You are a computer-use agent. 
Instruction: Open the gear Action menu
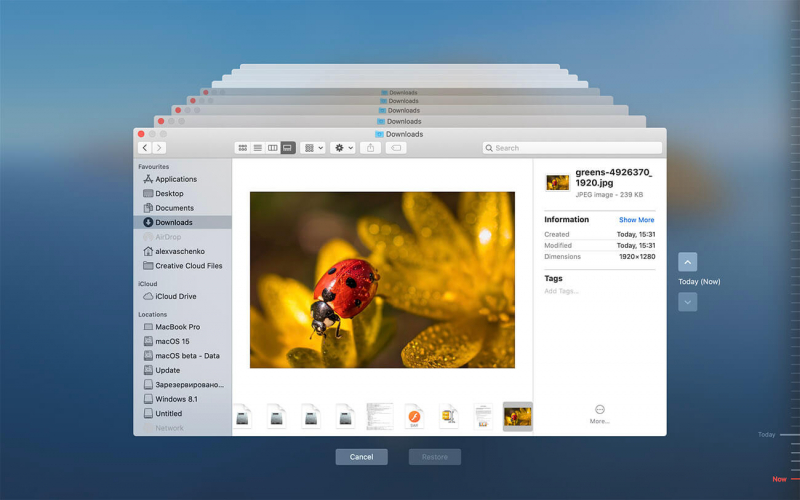(343, 148)
